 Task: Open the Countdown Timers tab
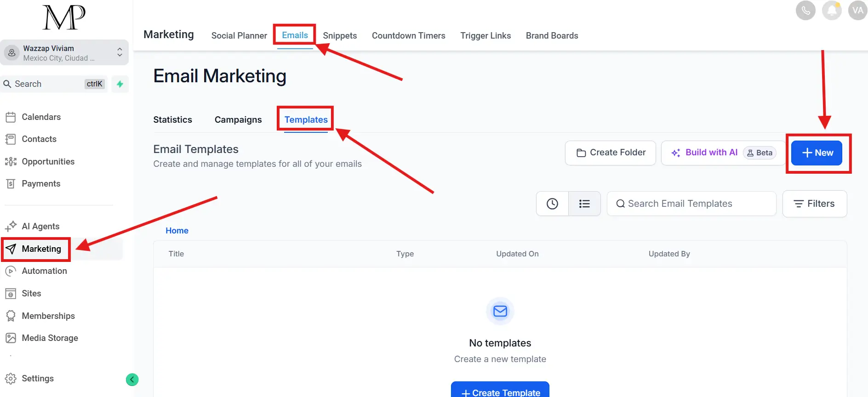click(x=408, y=36)
